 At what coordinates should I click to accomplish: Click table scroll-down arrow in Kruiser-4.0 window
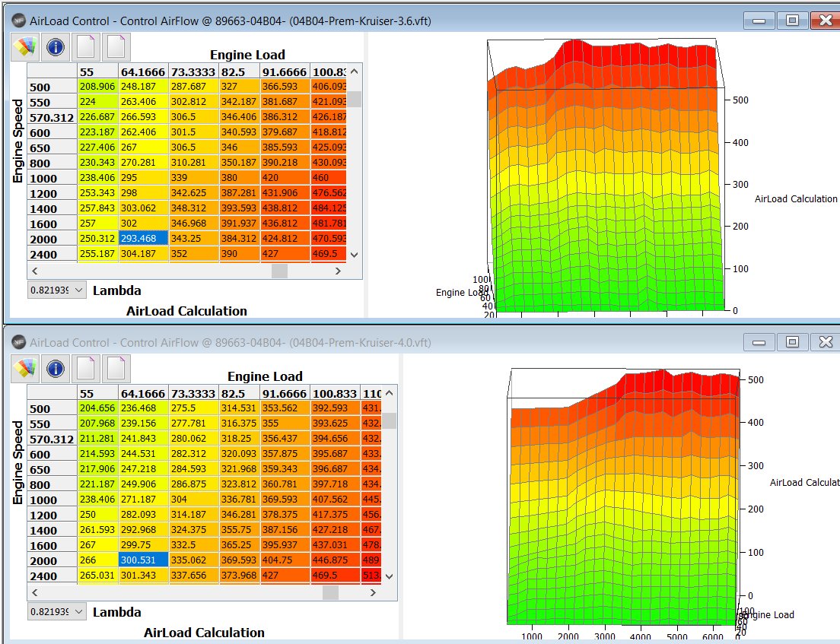[x=390, y=576]
